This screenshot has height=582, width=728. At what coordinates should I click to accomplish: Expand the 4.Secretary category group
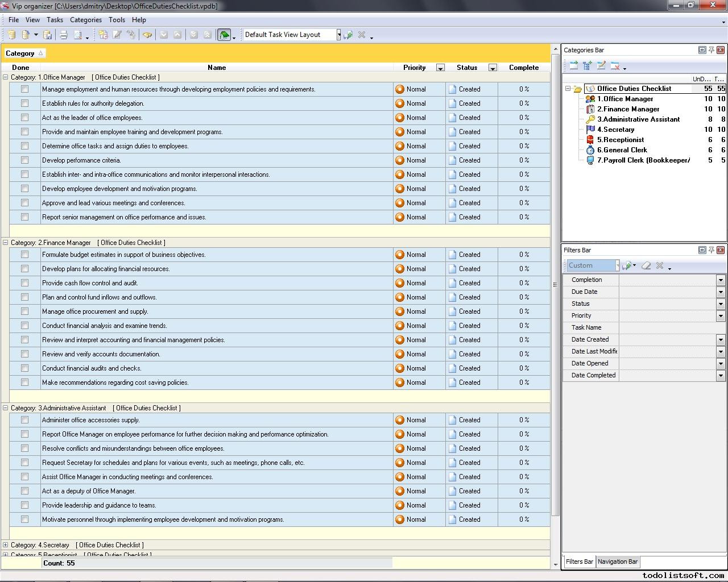(6, 545)
